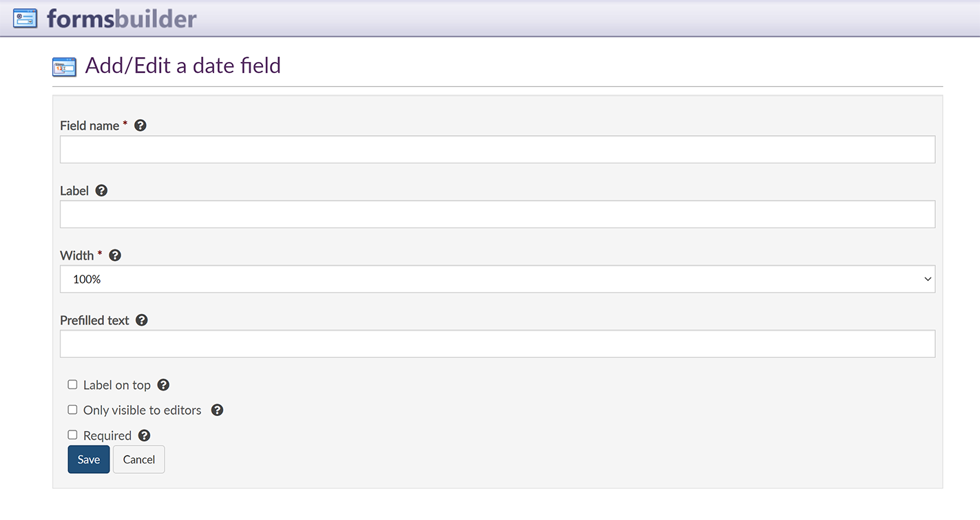Cancel editing the date field
The height and width of the screenshot is (520, 980).
(138, 459)
